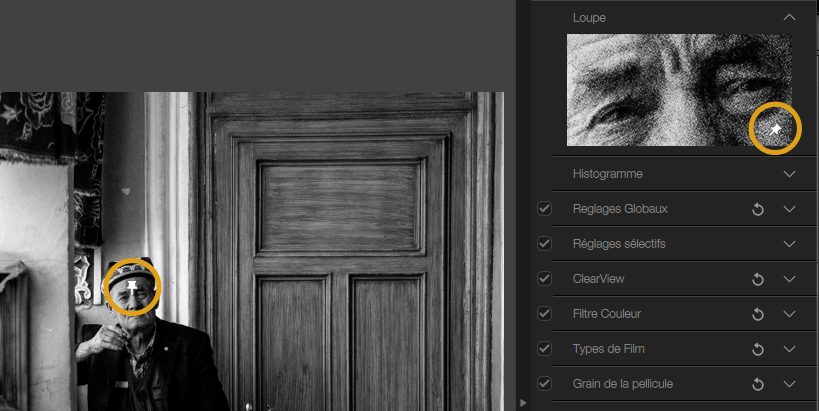Reset ClearView with its circular arrow icon

pos(758,279)
